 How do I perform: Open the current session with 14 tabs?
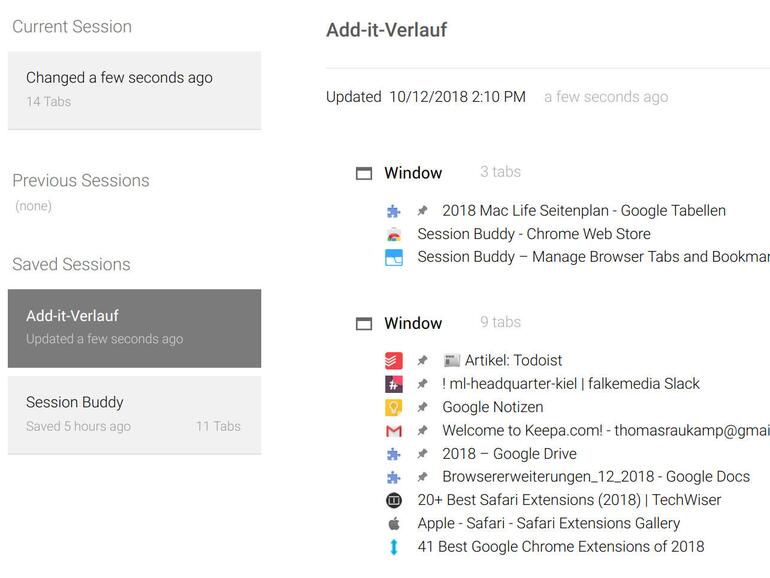134,89
